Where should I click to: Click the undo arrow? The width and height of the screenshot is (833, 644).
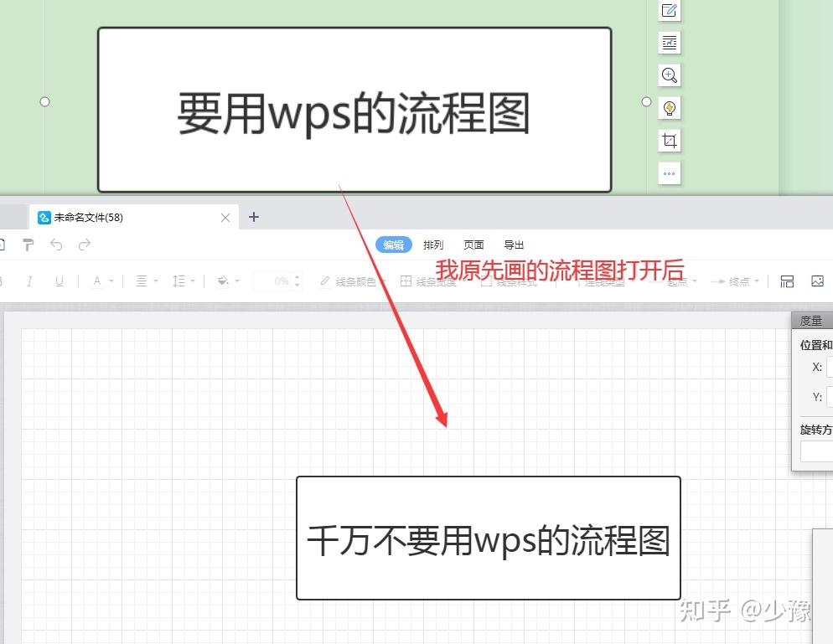56,245
